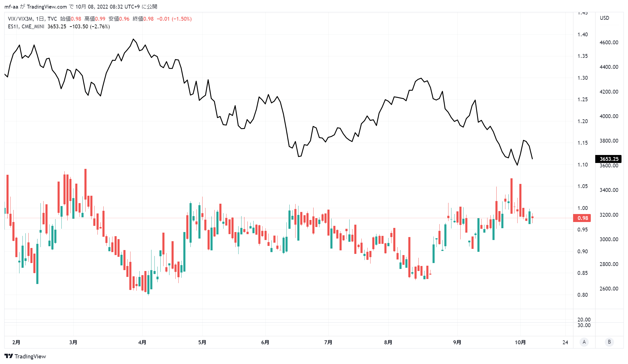Screen dimensions: 628x364
Task: Click the 0.85 ratio axis value
Action: pyautogui.click(x=583, y=273)
